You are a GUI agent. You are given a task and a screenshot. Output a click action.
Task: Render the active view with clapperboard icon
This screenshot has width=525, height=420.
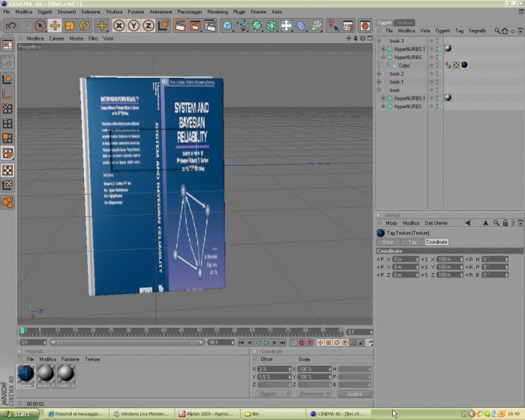180,25
